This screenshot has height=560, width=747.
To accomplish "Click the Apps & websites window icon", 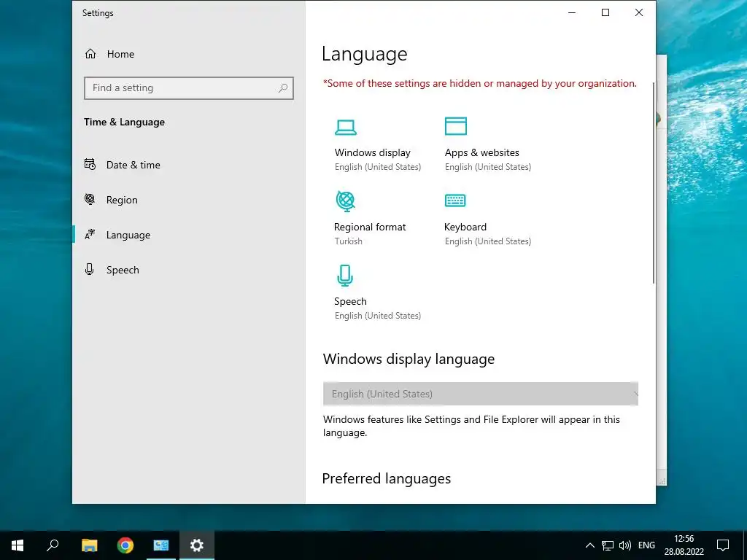I will [456, 126].
